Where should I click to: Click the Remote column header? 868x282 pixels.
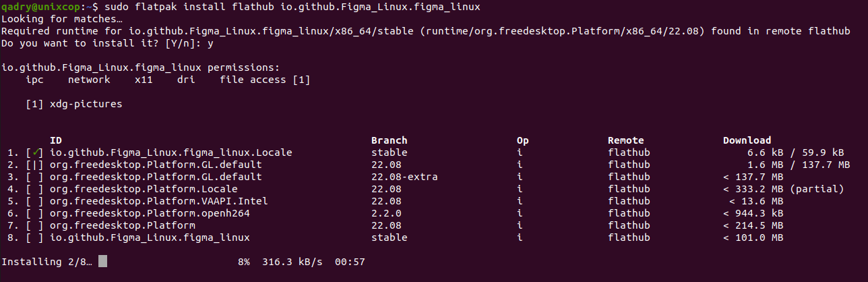(625, 141)
